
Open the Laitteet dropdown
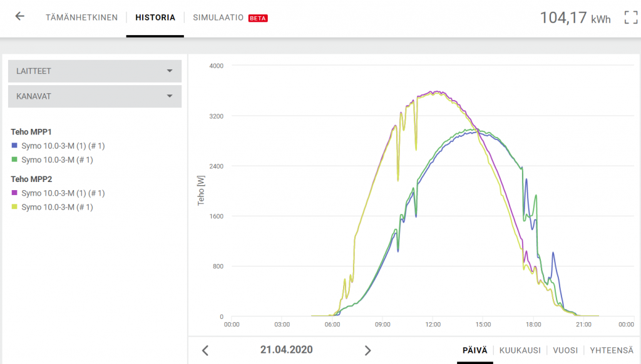click(94, 71)
